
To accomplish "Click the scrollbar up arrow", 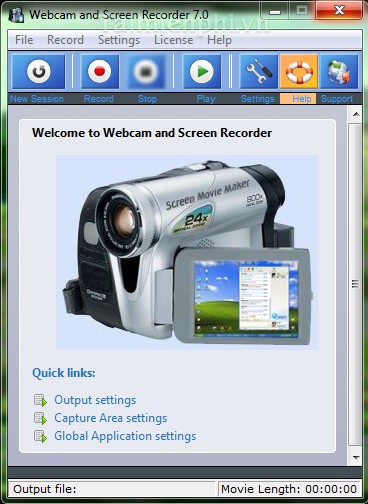I will point(356,114).
